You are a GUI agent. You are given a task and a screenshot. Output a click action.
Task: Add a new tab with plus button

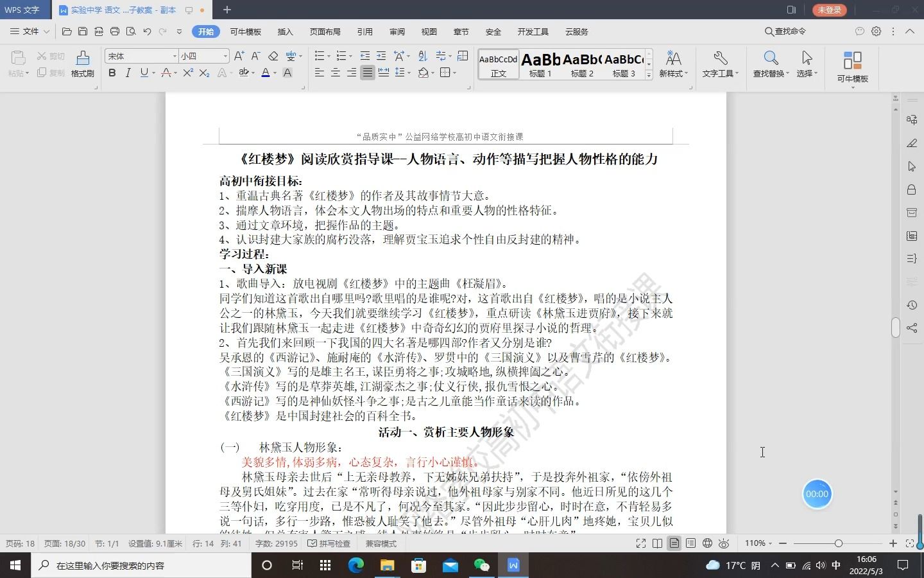(x=227, y=10)
